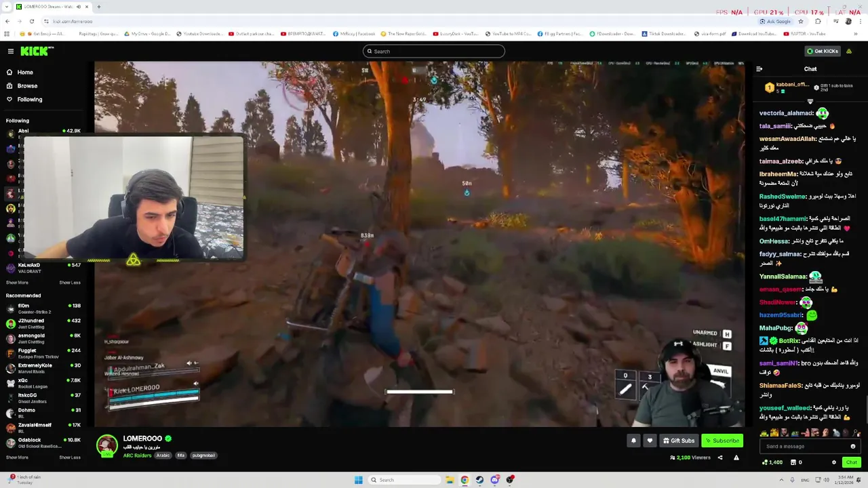868x488 pixels.
Task: Open the emoji picker in chat
Action: [x=853, y=446]
